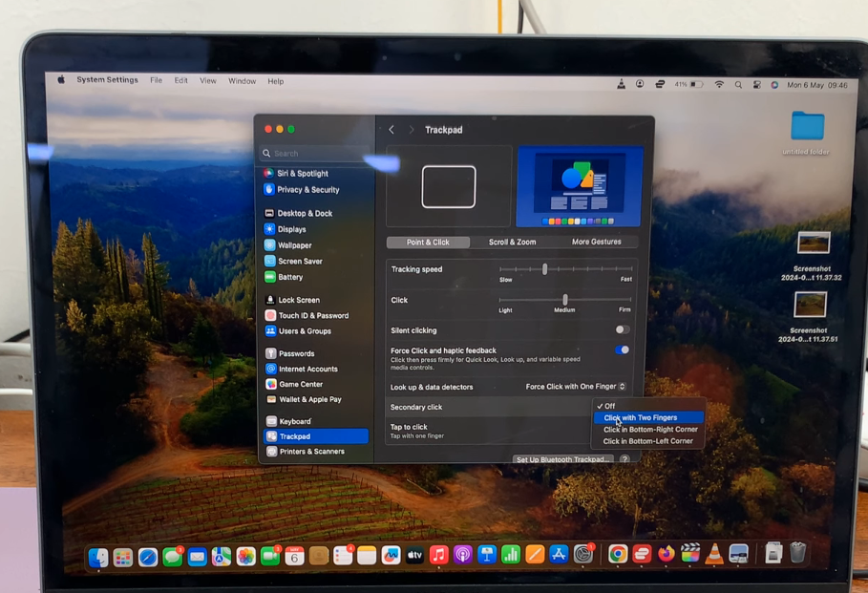Select Passwords in the sidebar

click(x=296, y=353)
